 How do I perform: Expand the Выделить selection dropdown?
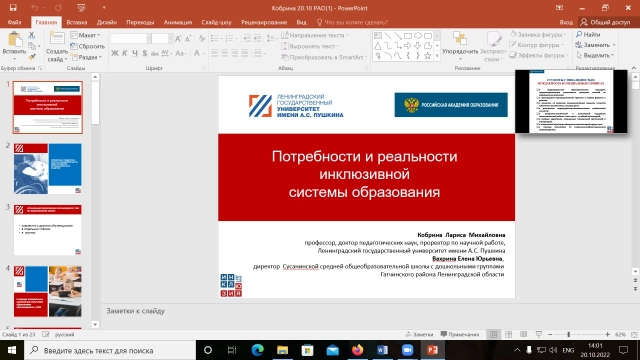595,55
